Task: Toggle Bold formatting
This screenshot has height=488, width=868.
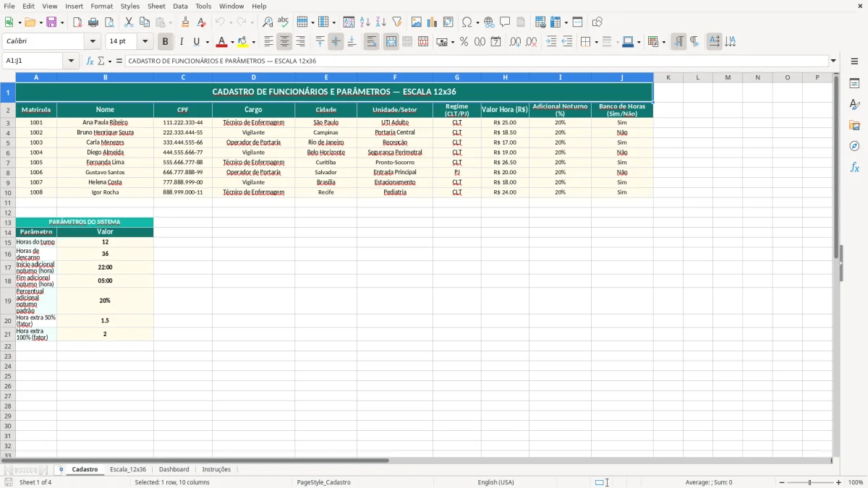Action: [x=166, y=42]
